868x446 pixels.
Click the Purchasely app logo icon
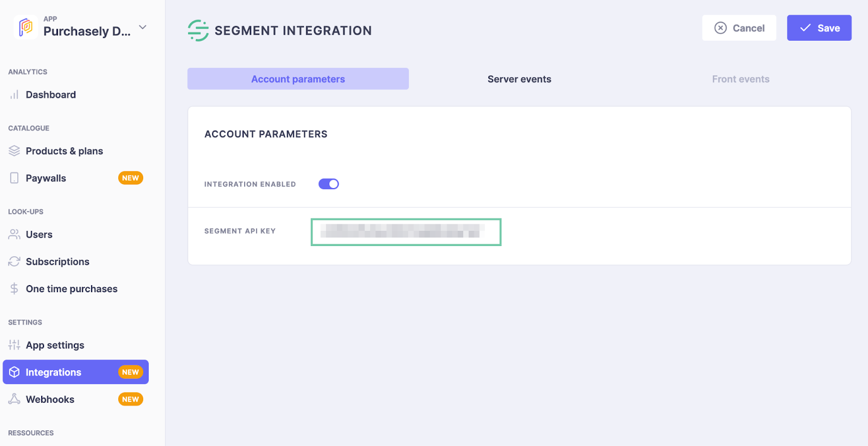click(25, 27)
